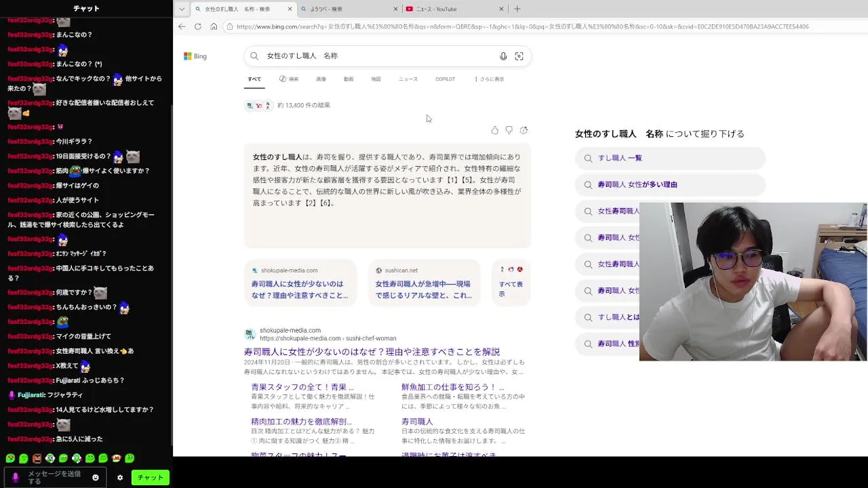Open the emoji picker smiley icon
Viewport: 868px width, 488px height.
95,477
